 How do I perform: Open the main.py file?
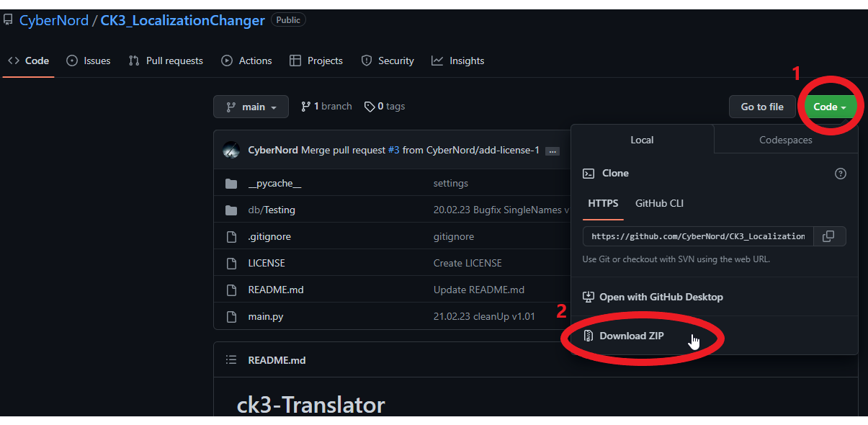(266, 316)
